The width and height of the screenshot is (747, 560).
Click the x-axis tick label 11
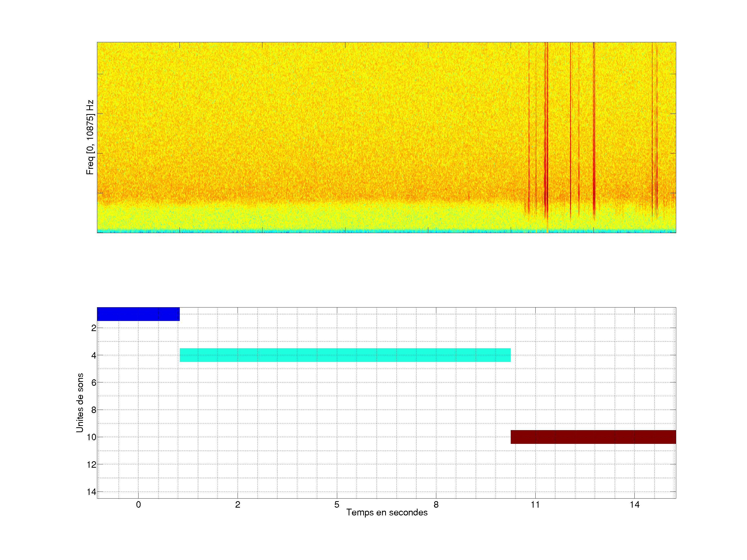click(535, 505)
